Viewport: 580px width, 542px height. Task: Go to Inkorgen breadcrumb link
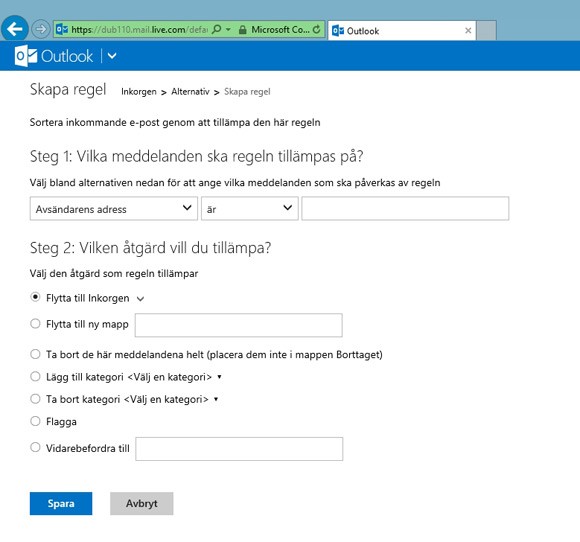(139, 92)
